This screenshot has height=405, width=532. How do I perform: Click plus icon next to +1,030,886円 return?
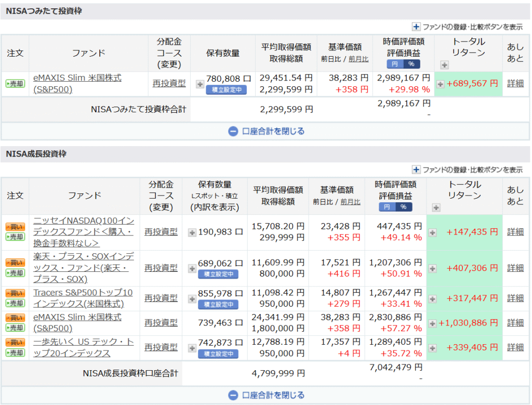(432, 323)
